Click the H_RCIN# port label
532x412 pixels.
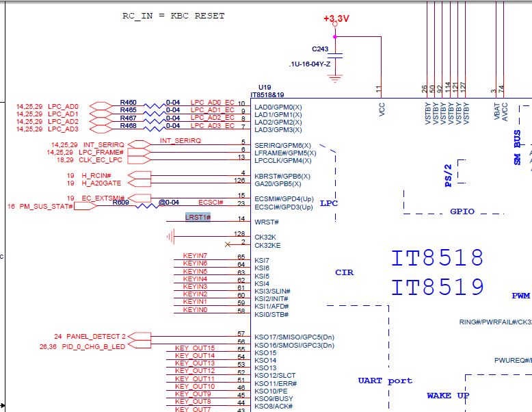point(96,176)
